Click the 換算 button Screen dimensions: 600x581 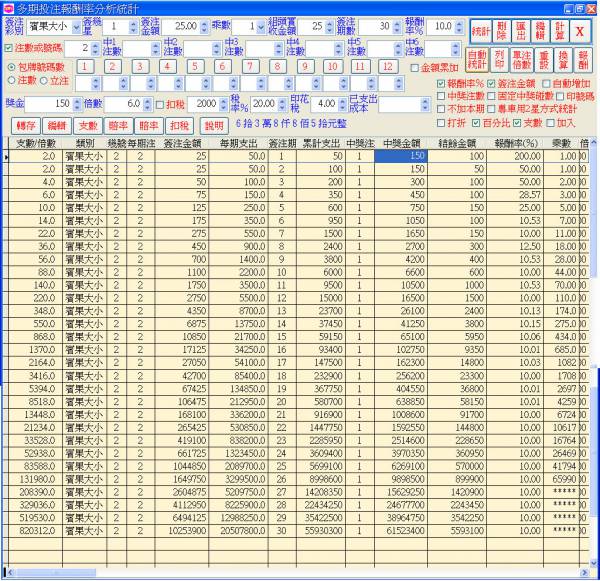(563, 60)
